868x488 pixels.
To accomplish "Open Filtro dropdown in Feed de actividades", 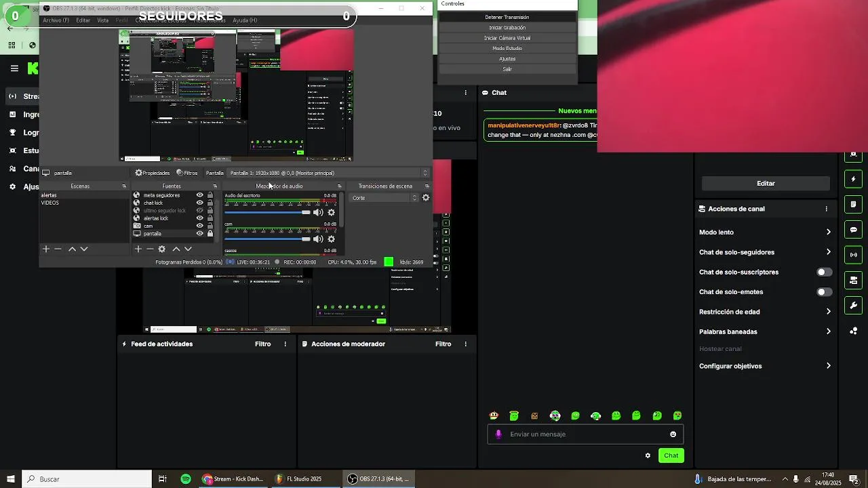I will (263, 344).
